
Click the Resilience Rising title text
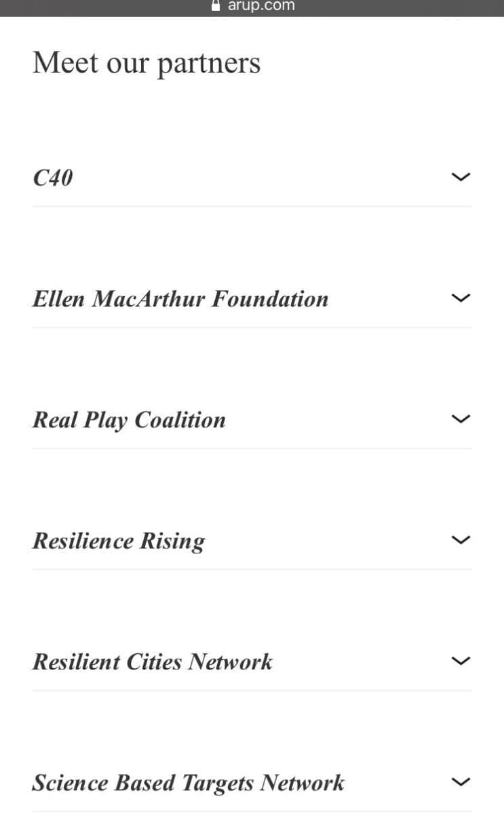coord(119,541)
